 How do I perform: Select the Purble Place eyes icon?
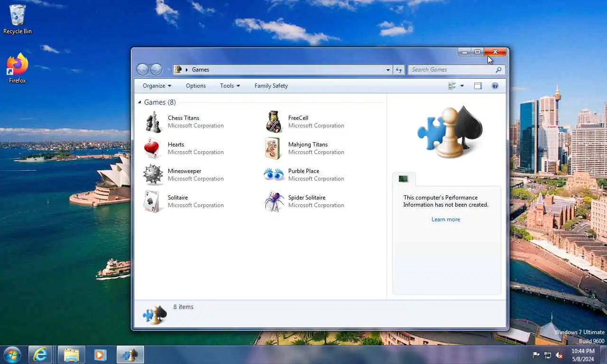[x=274, y=175]
